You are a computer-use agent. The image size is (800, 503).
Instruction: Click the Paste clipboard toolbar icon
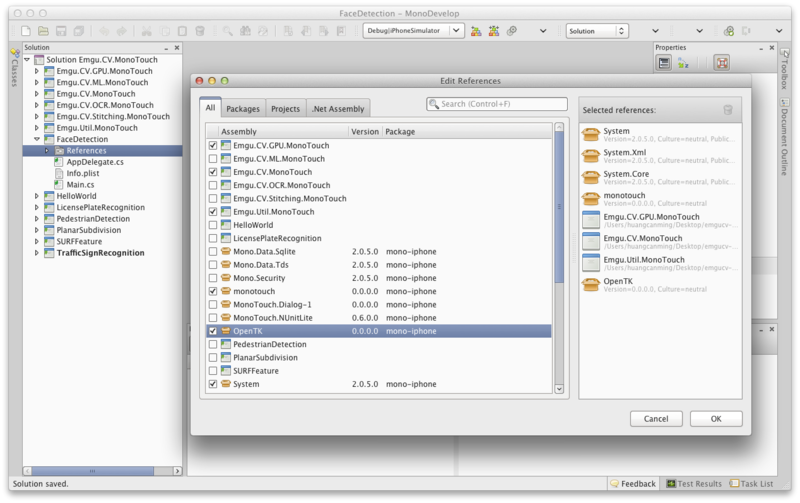(182, 31)
